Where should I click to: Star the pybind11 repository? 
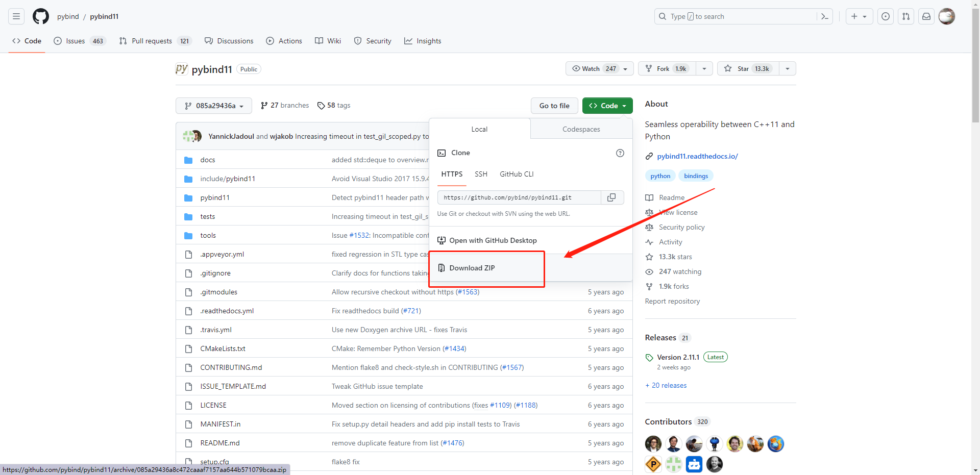[x=748, y=68]
